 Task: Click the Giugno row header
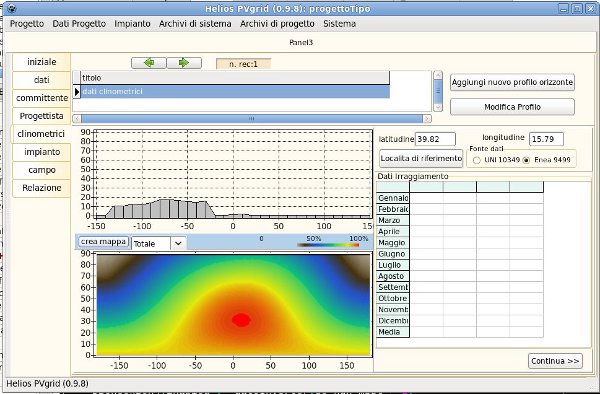(x=393, y=254)
